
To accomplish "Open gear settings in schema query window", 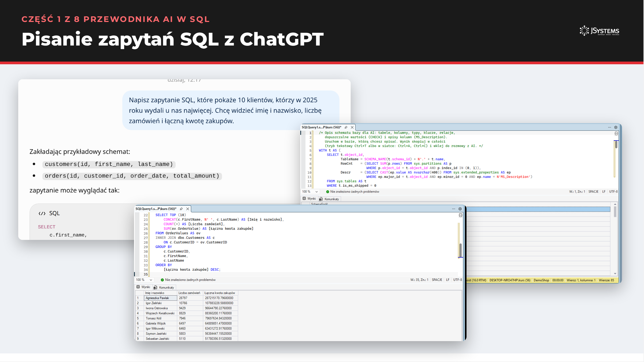I will click(616, 127).
